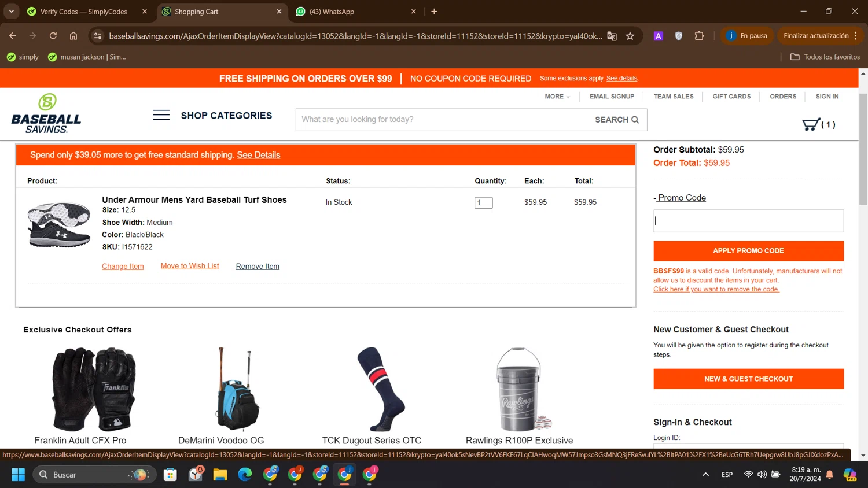
Task: Click the purple A extension icon
Action: [658, 36]
